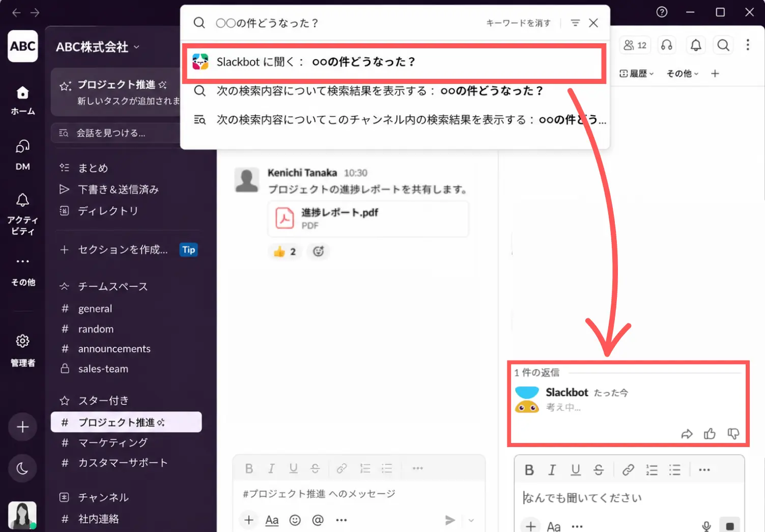765x532 pixels.
Task: Open ディレクトリ in sidebar
Action: tap(99, 211)
